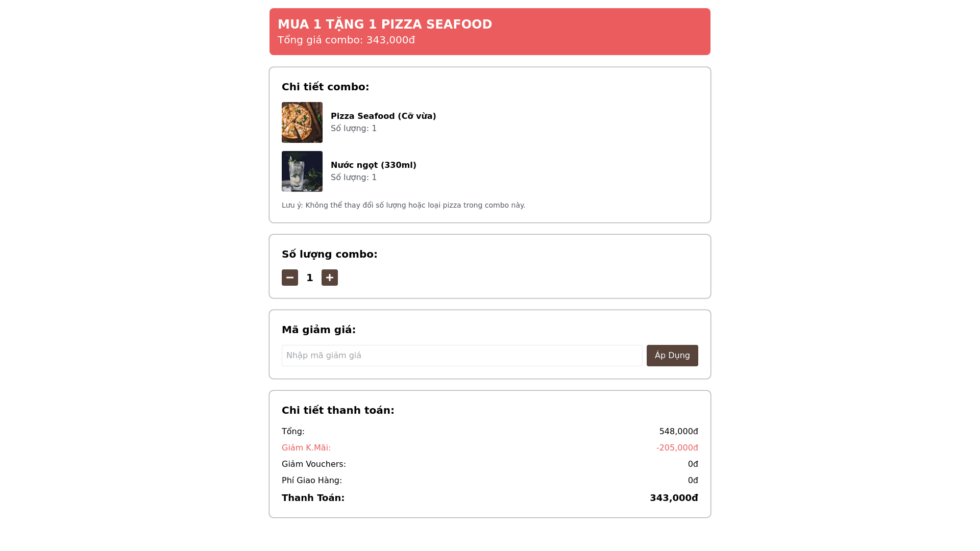Click the Nước ngọt drink thumbnail

[302, 171]
